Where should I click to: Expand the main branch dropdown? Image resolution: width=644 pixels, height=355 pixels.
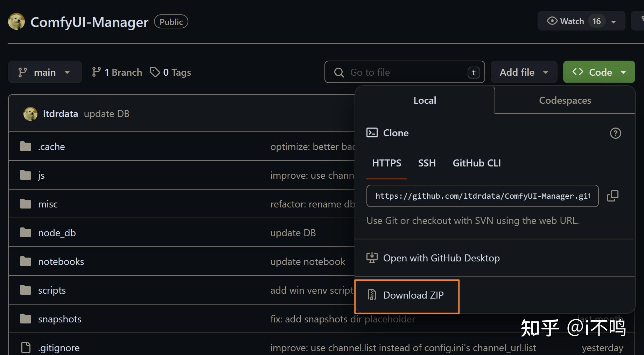pos(44,72)
